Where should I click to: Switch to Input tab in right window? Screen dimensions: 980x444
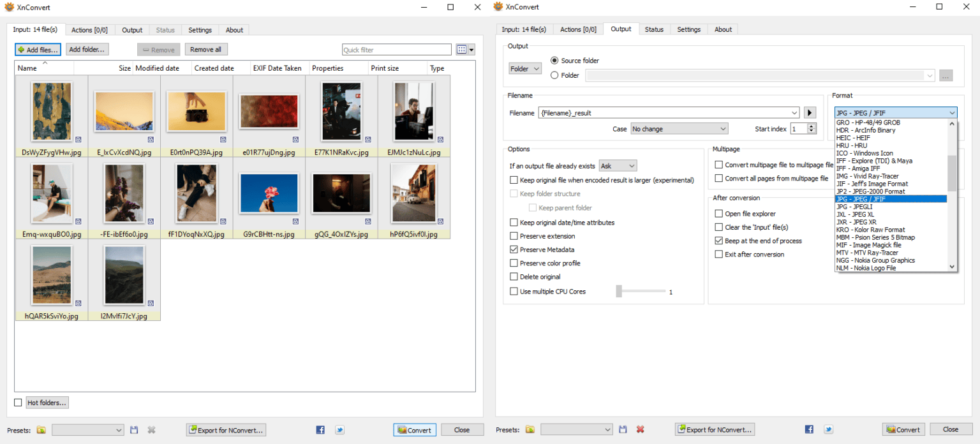click(524, 29)
